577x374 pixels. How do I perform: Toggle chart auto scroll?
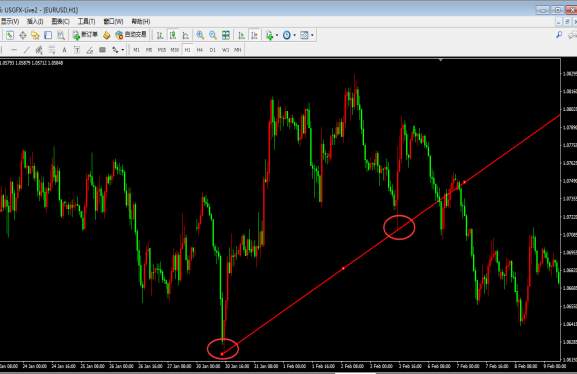pos(241,35)
